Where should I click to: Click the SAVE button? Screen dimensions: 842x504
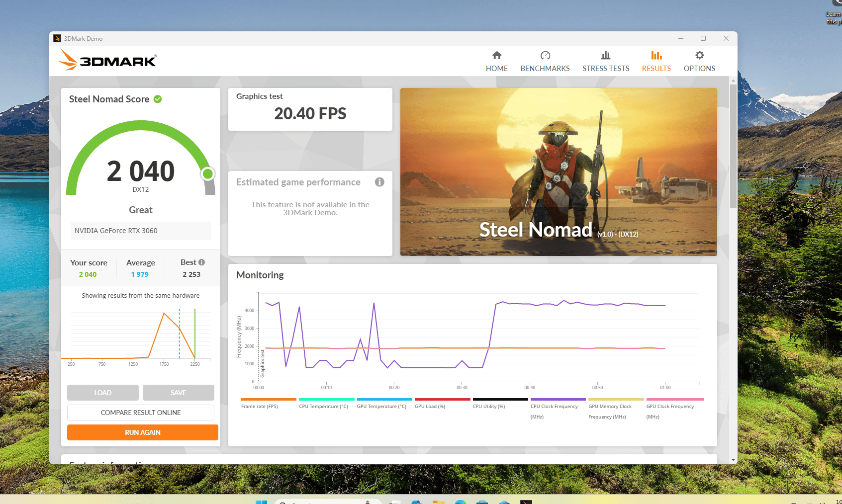tap(179, 393)
